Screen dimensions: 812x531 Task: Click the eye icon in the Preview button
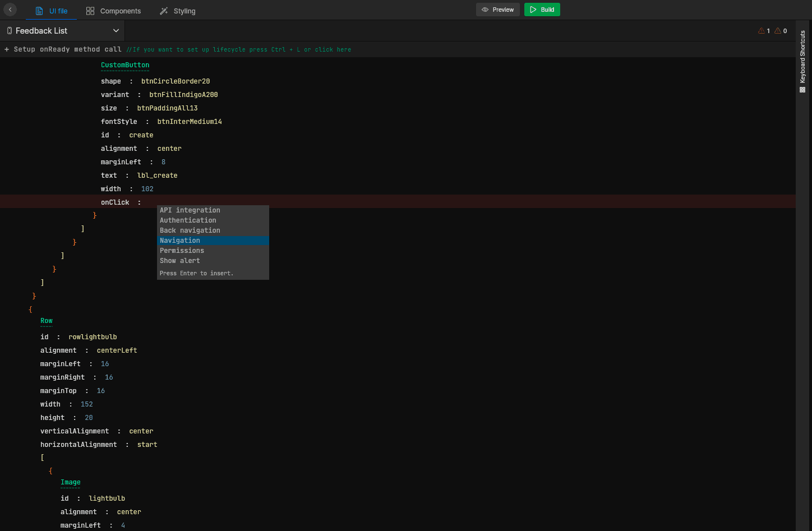(x=485, y=10)
